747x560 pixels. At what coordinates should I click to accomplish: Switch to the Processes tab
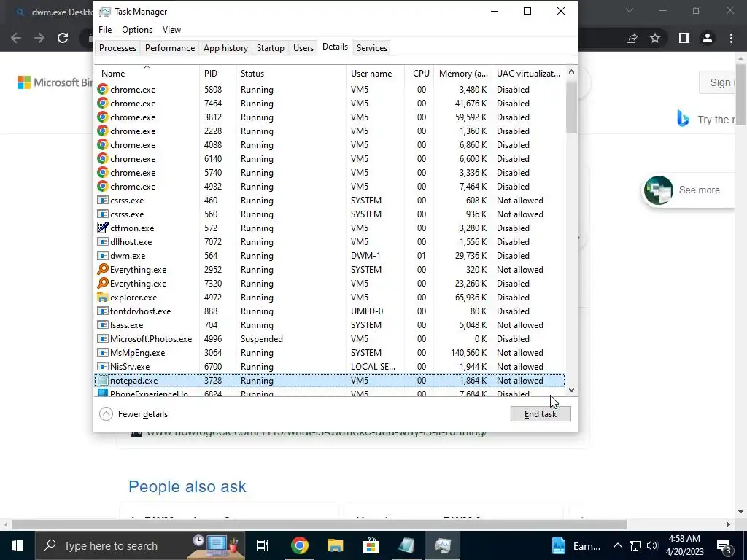pyautogui.click(x=117, y=48)
